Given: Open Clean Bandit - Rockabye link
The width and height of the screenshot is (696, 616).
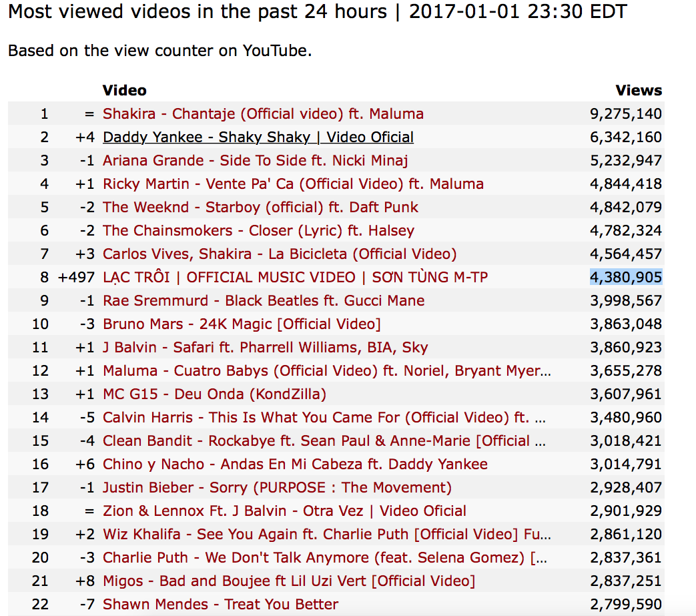Looking at the screenshot, I should coord(324,441).
